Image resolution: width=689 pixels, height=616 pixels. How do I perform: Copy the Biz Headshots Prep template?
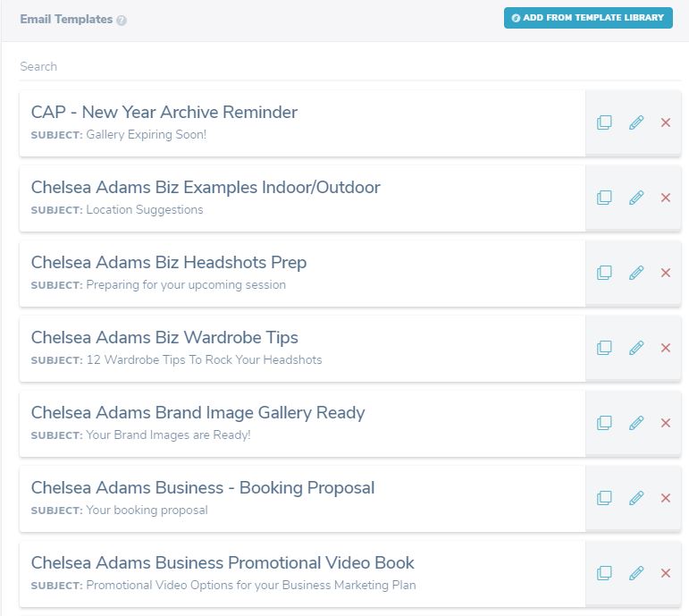click(604, 273)
